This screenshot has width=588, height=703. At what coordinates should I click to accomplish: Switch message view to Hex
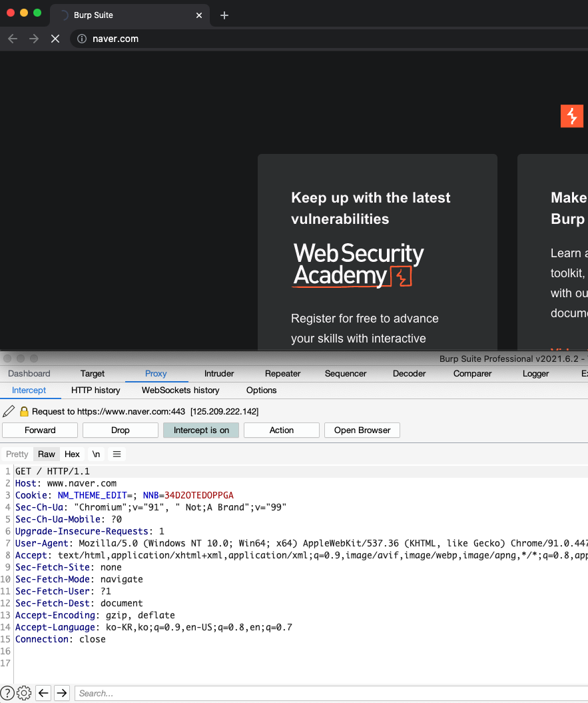point(72,454)
